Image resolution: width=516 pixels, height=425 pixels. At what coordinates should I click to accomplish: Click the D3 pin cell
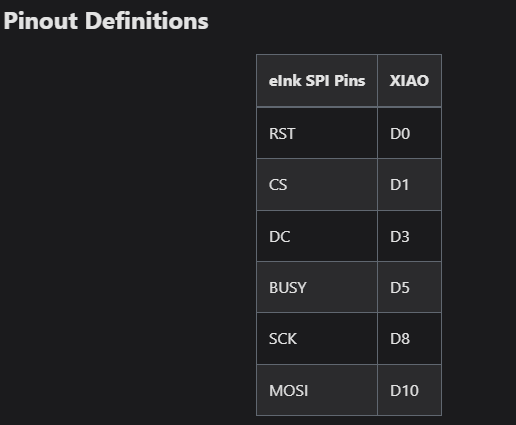click(409, 236)
